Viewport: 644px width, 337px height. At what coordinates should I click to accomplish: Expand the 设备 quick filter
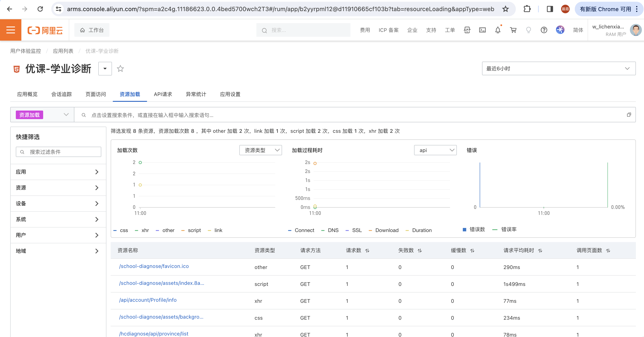[58, 203]
